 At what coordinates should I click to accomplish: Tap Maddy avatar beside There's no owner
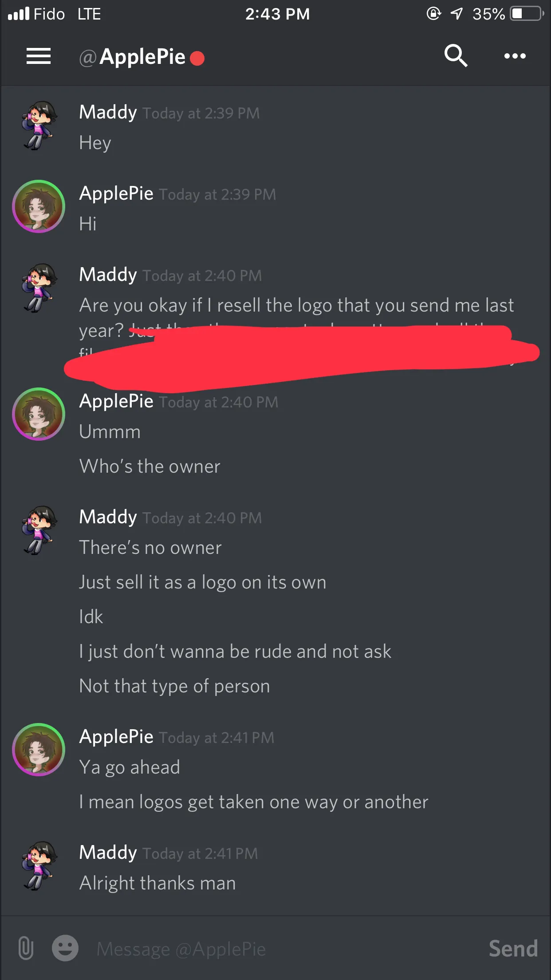click(39, 530)
